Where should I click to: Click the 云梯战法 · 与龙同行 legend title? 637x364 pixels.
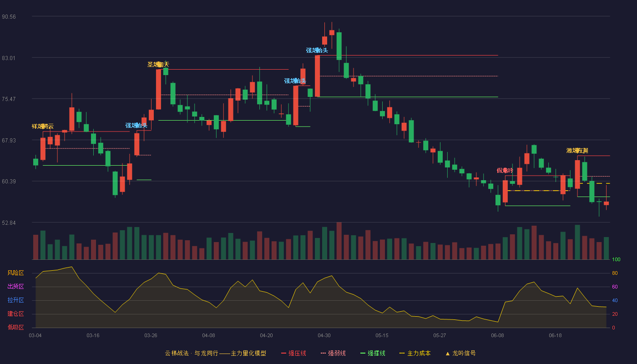coord(215,353)
